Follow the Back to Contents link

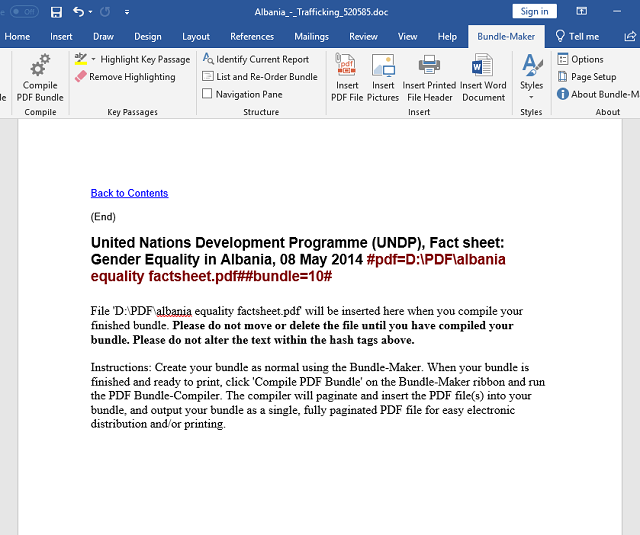click(129, 193)
